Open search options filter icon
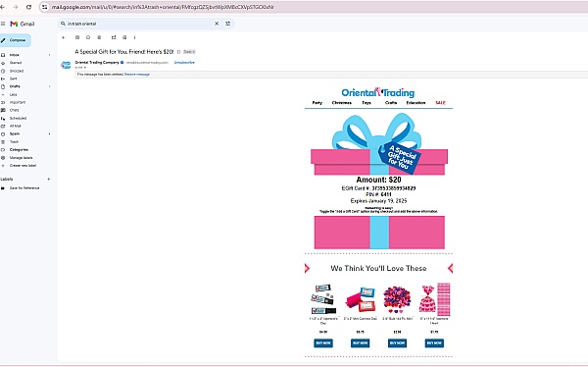 (x=227, y=24)
